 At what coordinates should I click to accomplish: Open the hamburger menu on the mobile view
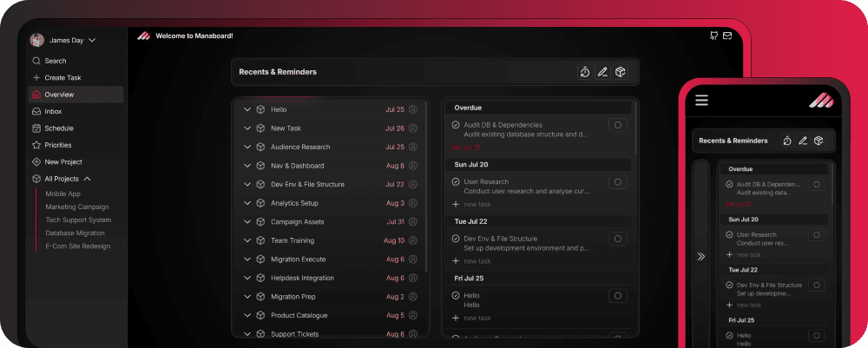coord(702,100)
